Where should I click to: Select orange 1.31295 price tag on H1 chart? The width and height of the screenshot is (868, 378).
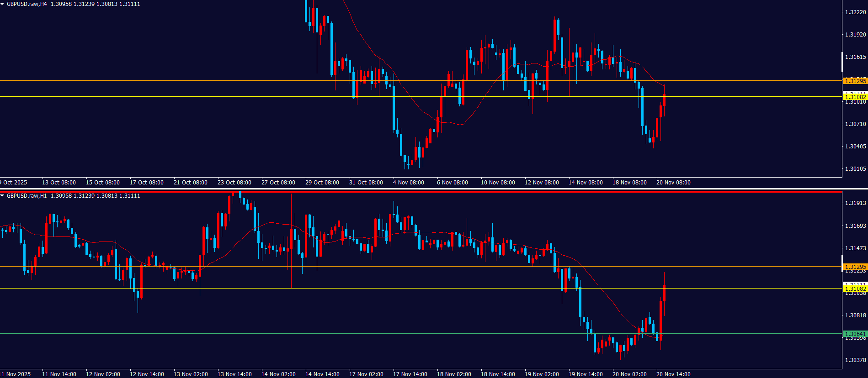855,267
